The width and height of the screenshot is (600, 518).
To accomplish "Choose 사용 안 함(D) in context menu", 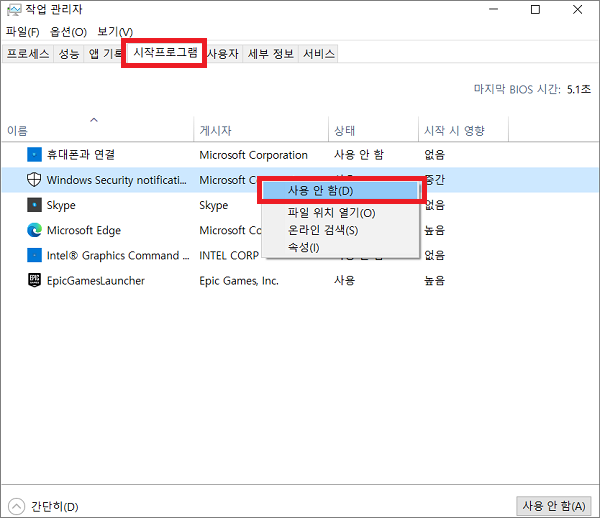I will click(319, 191).
